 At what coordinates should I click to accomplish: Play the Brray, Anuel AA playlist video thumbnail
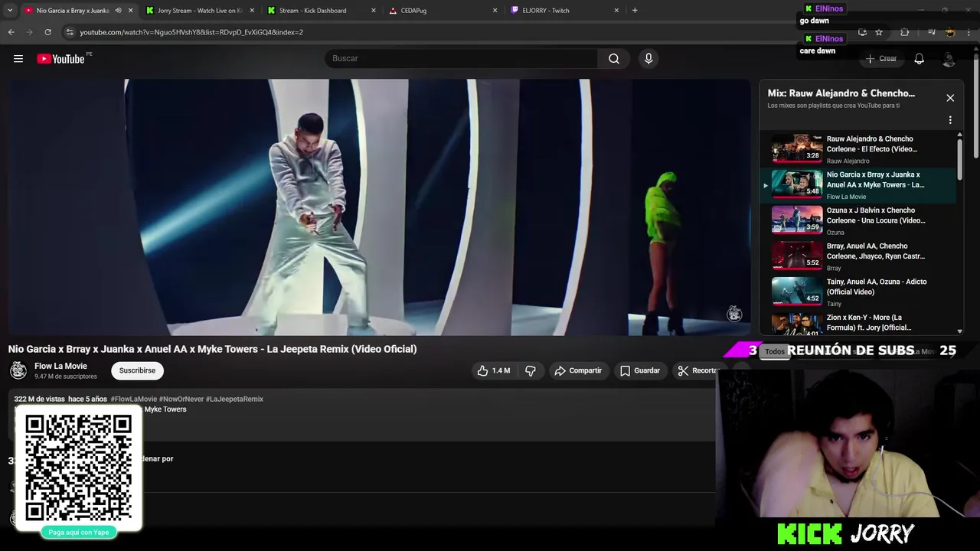pyautogui.click(x=797, y=256)
